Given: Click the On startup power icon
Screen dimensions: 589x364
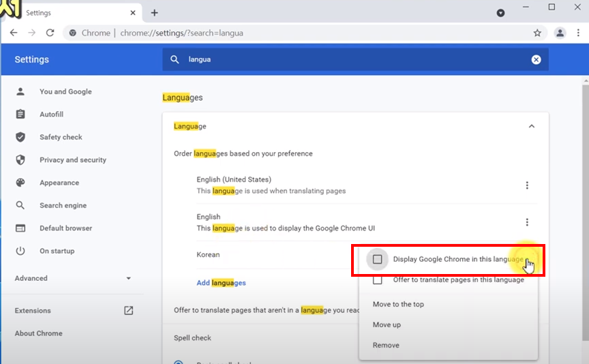Looking at the screenshot, I should click(x=20, y=251).
